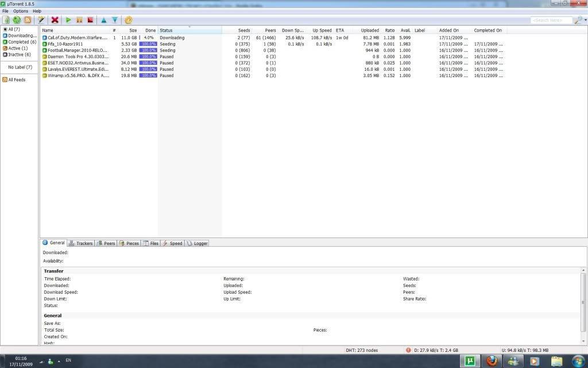Switch to the Peers tab
Viewport: 588px width, 368px height.
click(106, 243)
